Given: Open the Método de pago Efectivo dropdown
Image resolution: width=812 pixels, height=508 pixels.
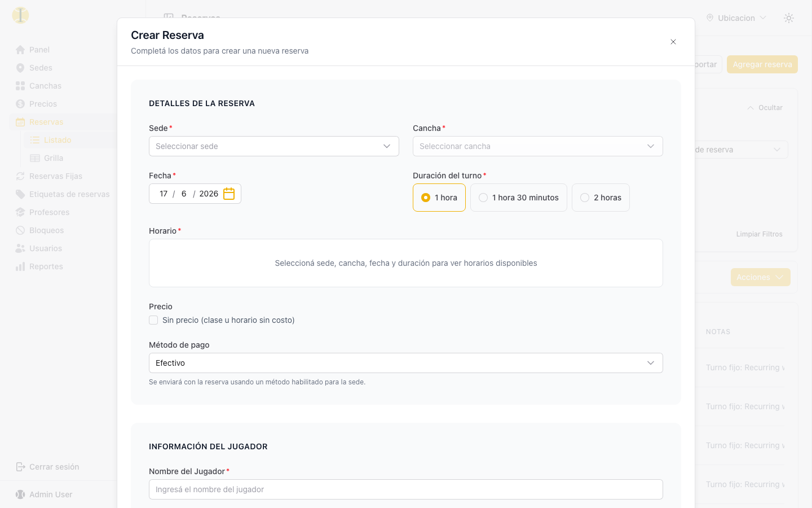Looking at the screenshot, I should (406, 363).
